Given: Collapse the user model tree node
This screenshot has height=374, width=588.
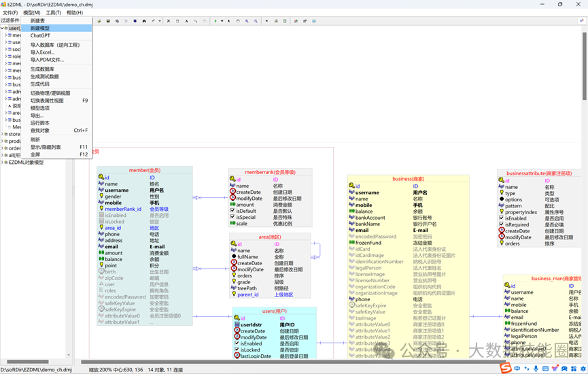Looking at the screenshot, I should 3,29.
